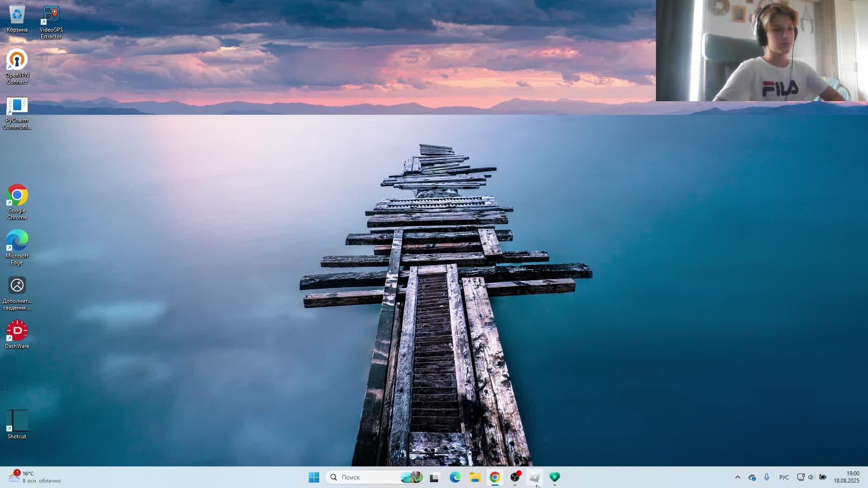Viewport: 868px width, 488px height.
Task: Open the clock and date flyout
Action: click(846, 477)
